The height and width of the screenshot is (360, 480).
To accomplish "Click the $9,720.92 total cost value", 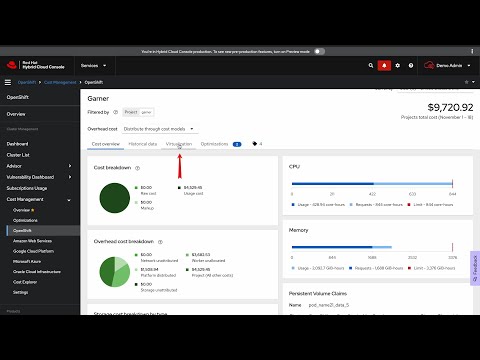I will pos(450,107).
